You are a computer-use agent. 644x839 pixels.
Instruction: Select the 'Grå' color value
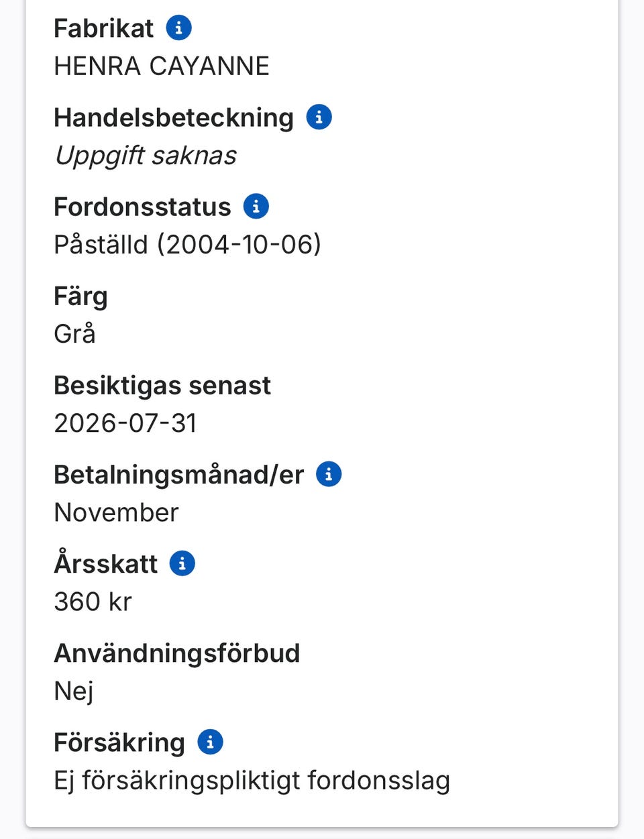click(74, 334)
